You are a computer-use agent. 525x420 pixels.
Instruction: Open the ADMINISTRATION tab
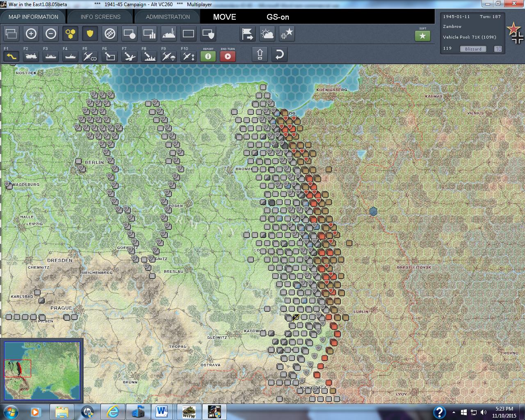[x=168, y=17]
